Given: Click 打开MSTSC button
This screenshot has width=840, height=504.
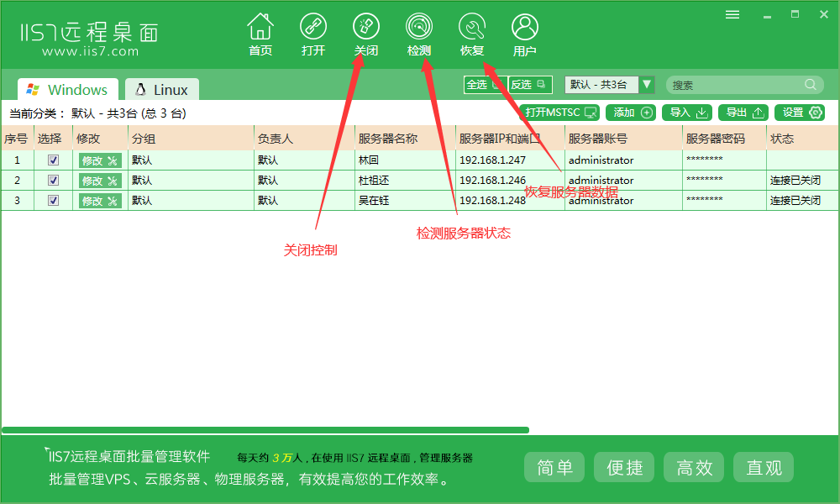Looking at the screenshot, I should pos(559,113).
